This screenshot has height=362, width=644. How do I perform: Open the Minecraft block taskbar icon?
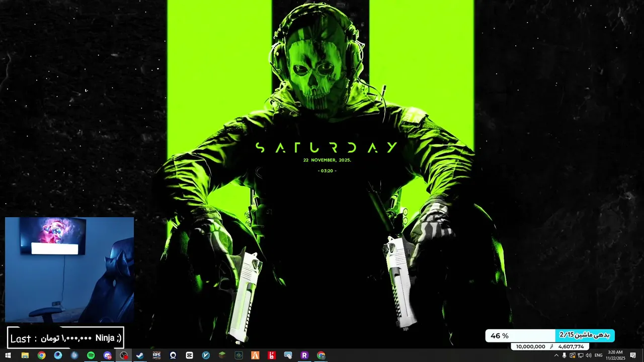click(x=222, y=355)
